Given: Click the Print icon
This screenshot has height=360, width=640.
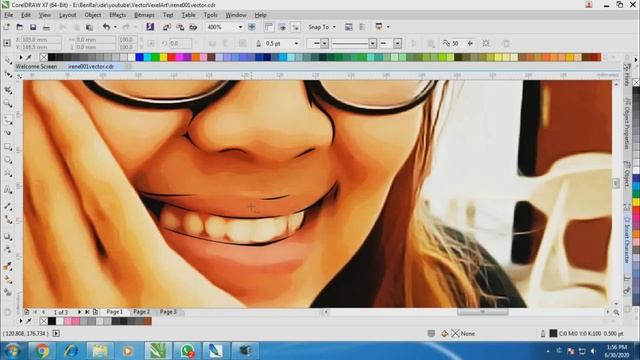Looking at the screenshot, I should [x=46, y=27].
